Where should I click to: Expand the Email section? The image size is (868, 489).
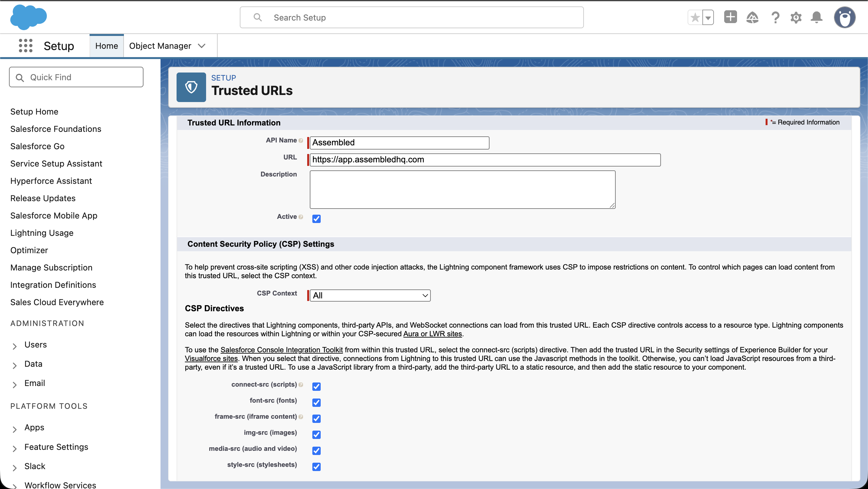point(14,384)
